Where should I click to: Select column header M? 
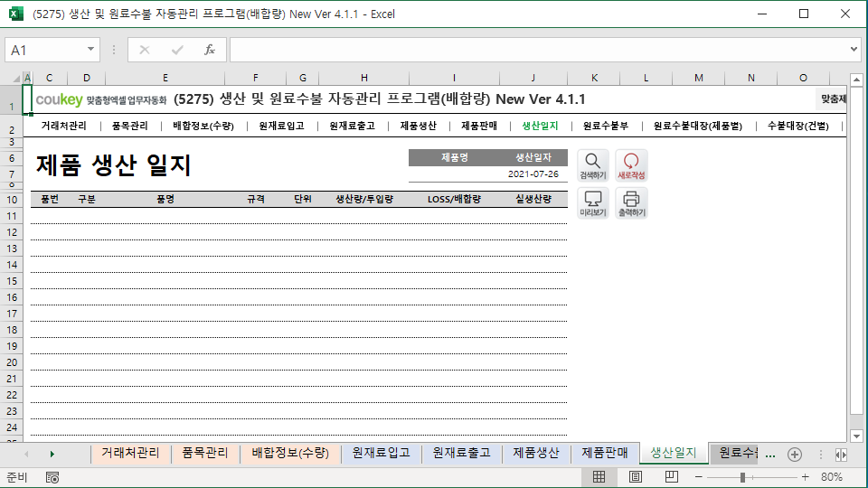click(x=699, y=78)
